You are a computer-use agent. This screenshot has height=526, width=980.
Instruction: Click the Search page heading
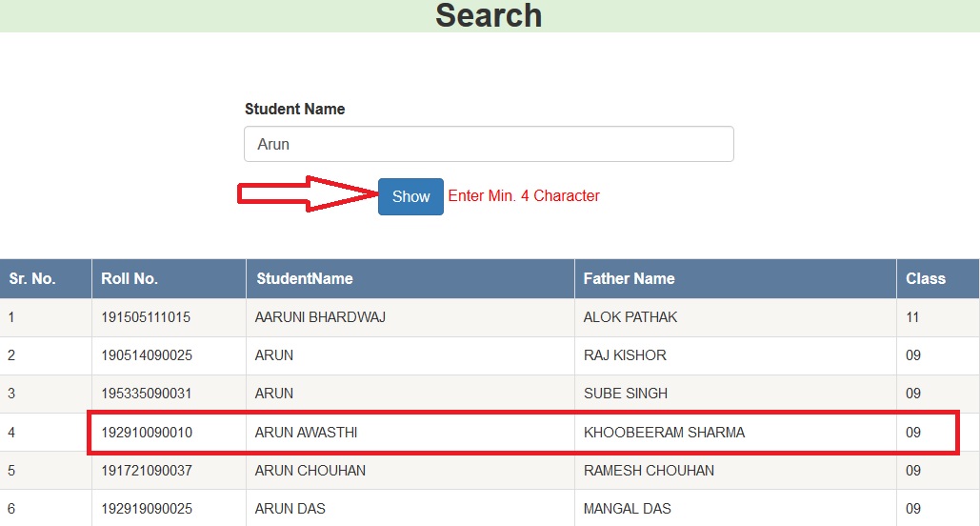point(489,15)
